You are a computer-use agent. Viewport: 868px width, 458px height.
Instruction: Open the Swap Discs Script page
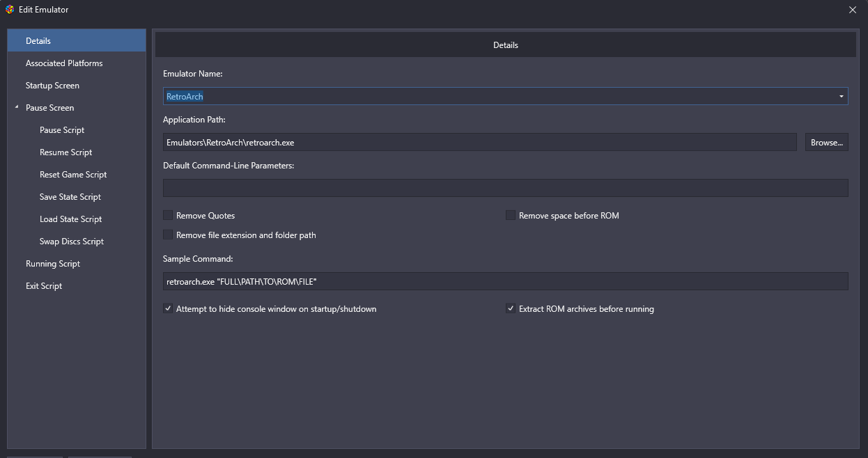[x=72, y=242]
